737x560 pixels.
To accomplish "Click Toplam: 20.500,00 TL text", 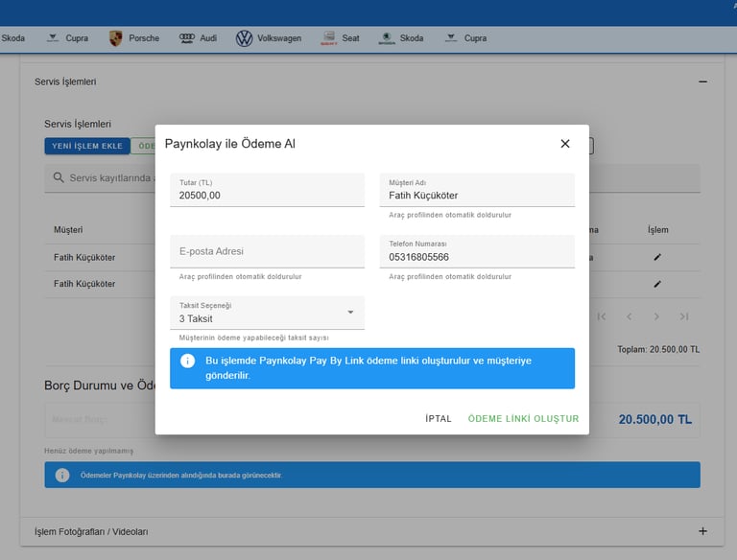I will (658, 350).
